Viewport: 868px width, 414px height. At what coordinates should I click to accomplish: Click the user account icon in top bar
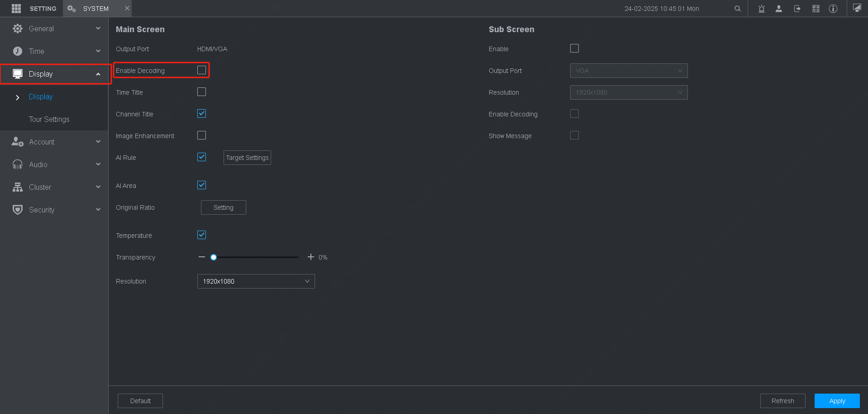pyautogui.click(x=779, y=9)
